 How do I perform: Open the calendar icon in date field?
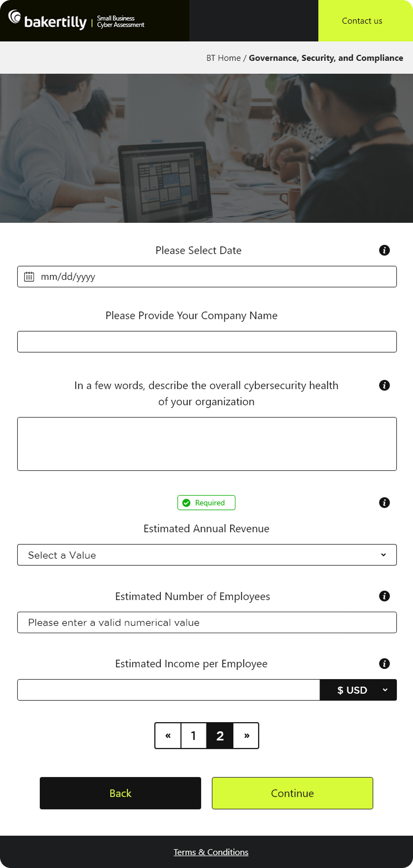pos(29,277)
